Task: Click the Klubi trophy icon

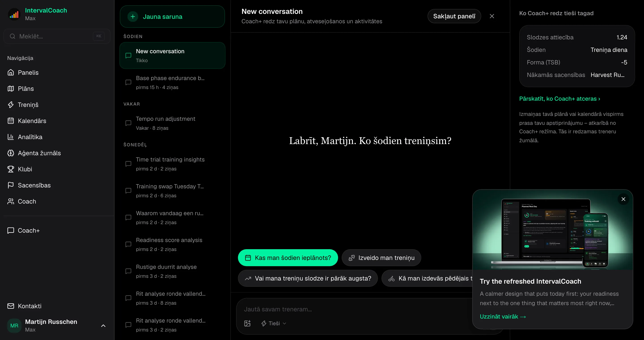Action: (x=11, y=169)
